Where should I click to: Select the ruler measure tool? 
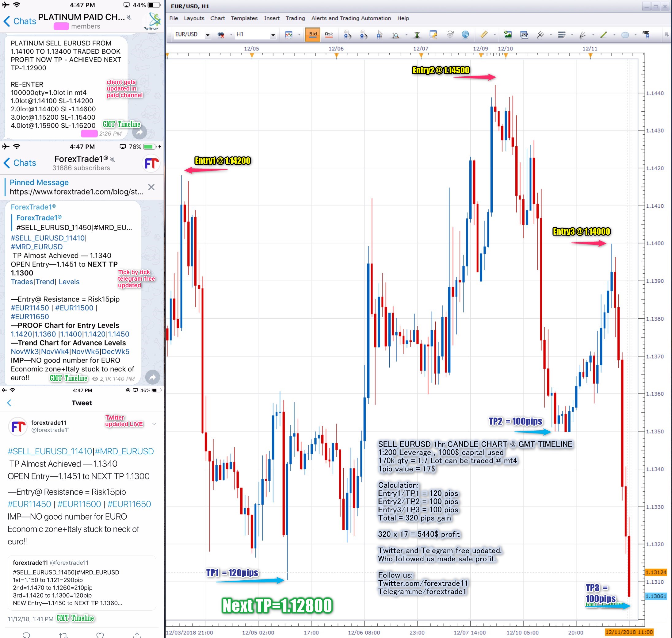(x=484, y=35)
